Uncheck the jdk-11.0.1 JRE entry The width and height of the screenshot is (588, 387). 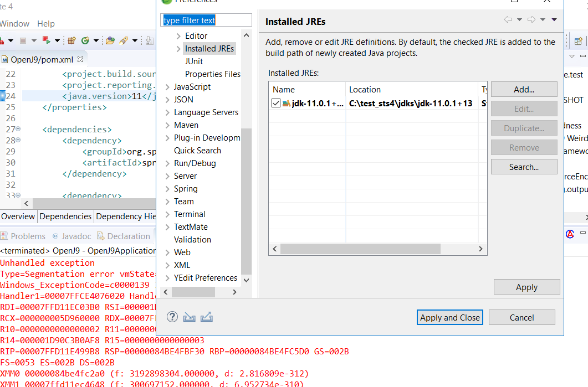[275, 103]
